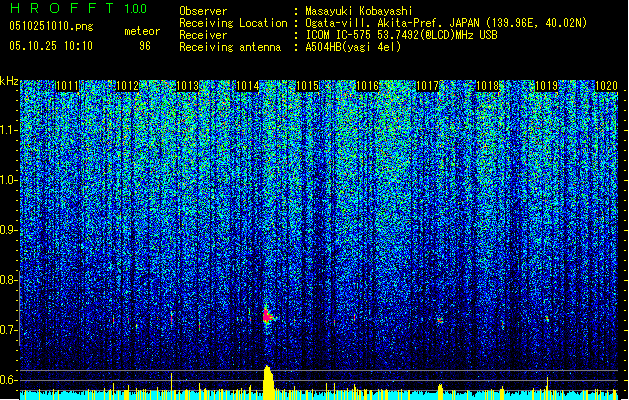Click the Receiving antenna label
The height and width of the screenshot is (400, 629).
point(230,47)
